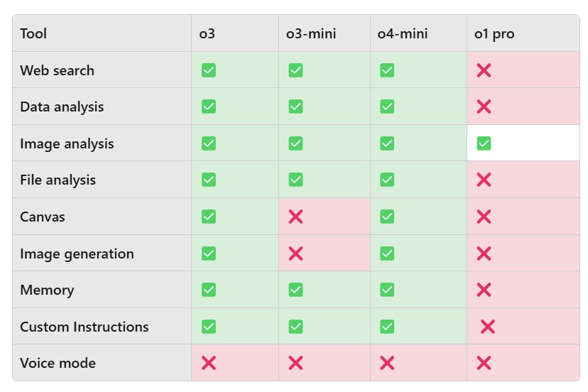The height and width of the screenshot is (392, 588).
Task: Select the 'o4-mini' column header
Action: point(403,33)
